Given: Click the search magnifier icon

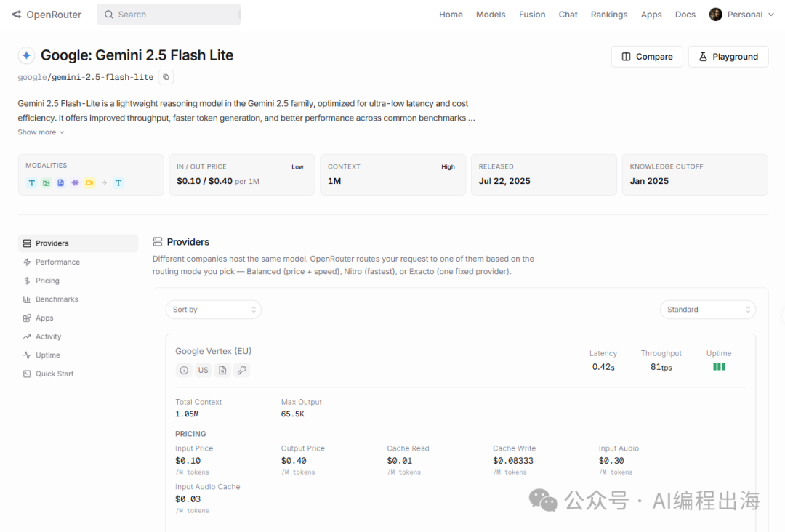Looking at the screenshot, I should point(108,15).
